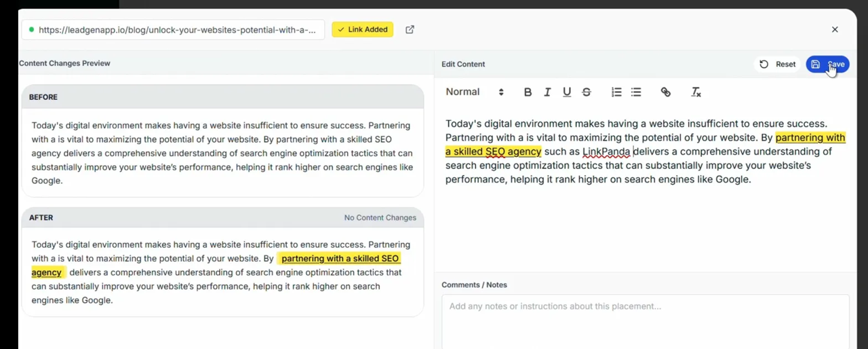
Task: Close the content editing dialog
Action: pyautogui.click(x=835, y=30)
